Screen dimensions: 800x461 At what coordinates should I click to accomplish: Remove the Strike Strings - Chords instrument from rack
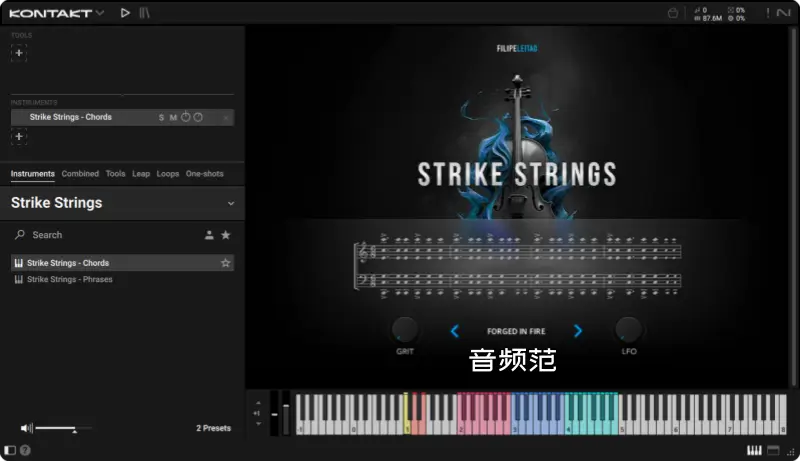click(x=226, y=118)
